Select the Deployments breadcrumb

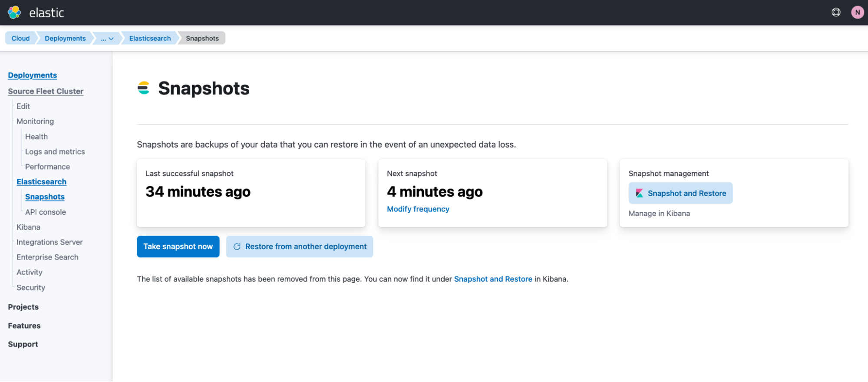(65, 38)
